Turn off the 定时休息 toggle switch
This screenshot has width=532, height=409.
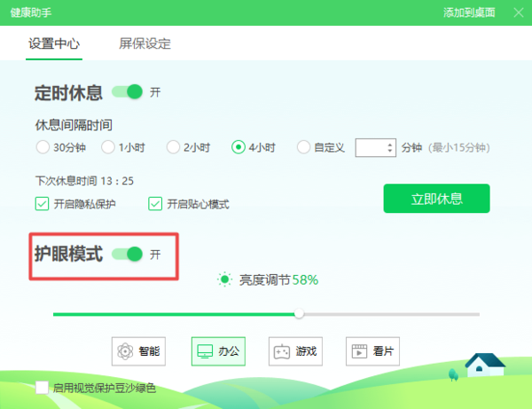pyautogui.click(x=128, y=91)
